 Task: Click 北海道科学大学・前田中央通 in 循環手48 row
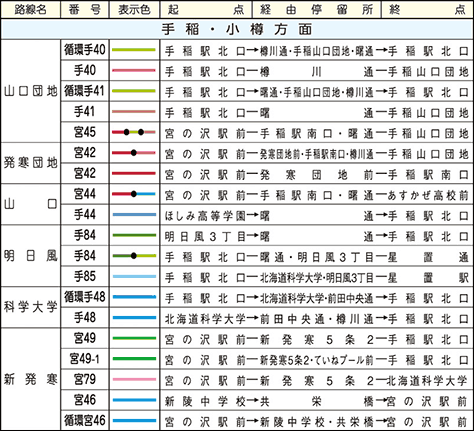pyautogui.click(x=317, y=298)
